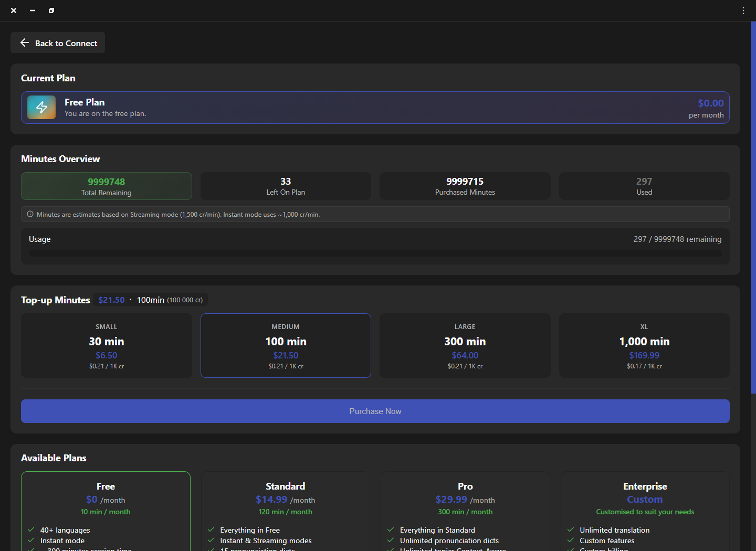
Task: Open the three-dot menu in title bar
Action: point(743,10)
